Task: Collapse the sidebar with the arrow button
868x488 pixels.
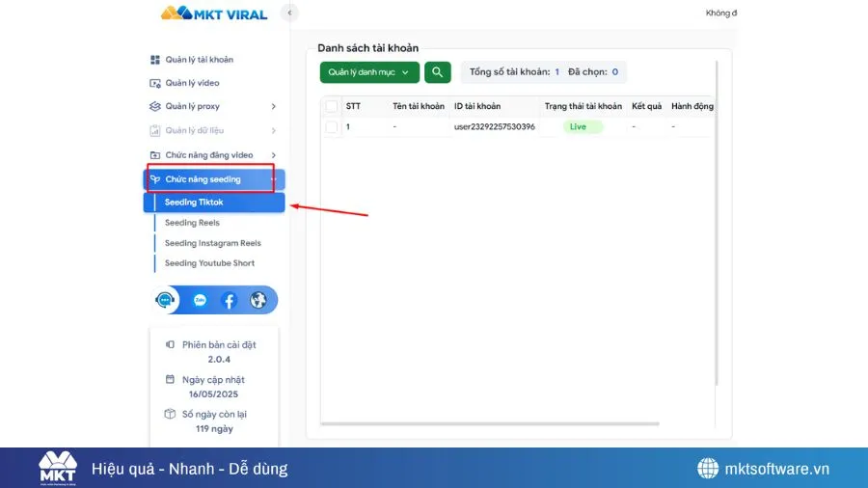Action: pyautogui.click(x=289, y=13)
